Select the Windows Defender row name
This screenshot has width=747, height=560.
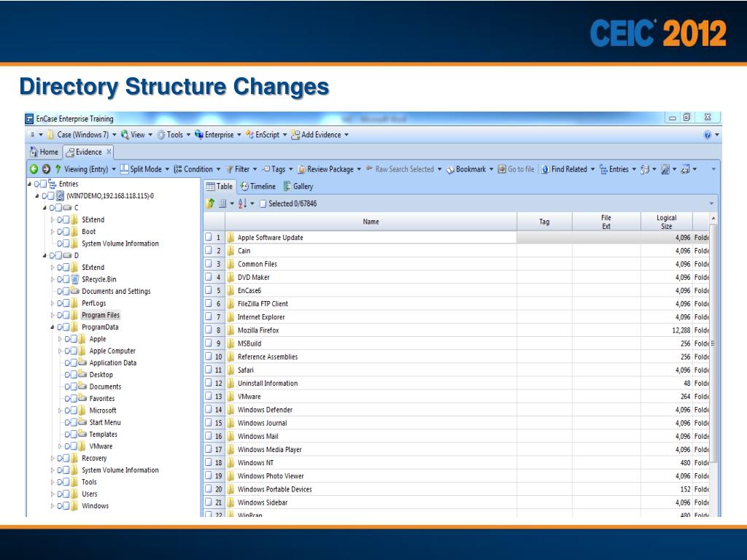265,410
